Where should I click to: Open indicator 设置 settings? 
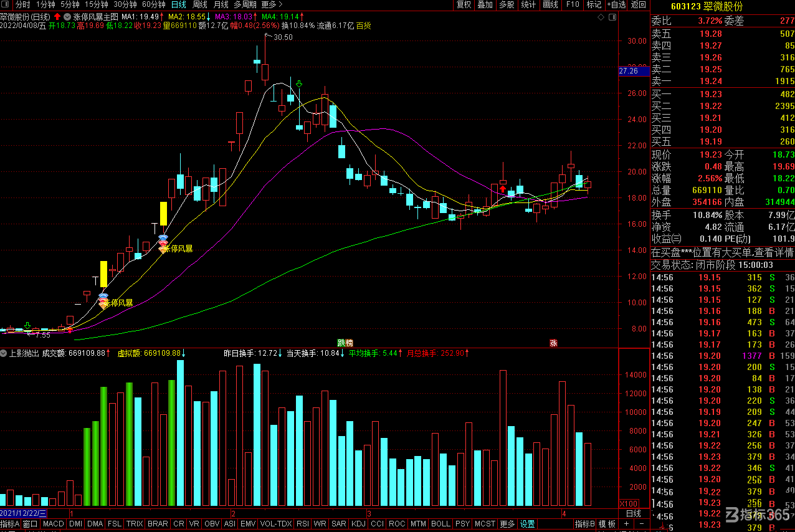click(528, 524)
